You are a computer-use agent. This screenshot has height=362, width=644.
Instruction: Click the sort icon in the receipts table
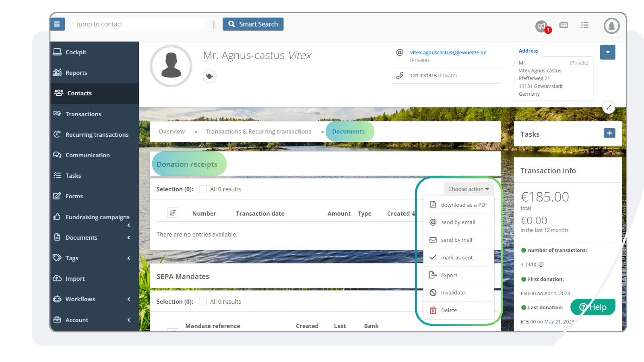[x=172, y=213]
